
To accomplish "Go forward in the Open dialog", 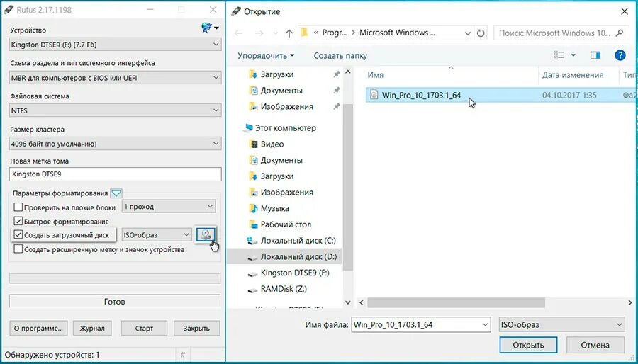I will point(259,33).
